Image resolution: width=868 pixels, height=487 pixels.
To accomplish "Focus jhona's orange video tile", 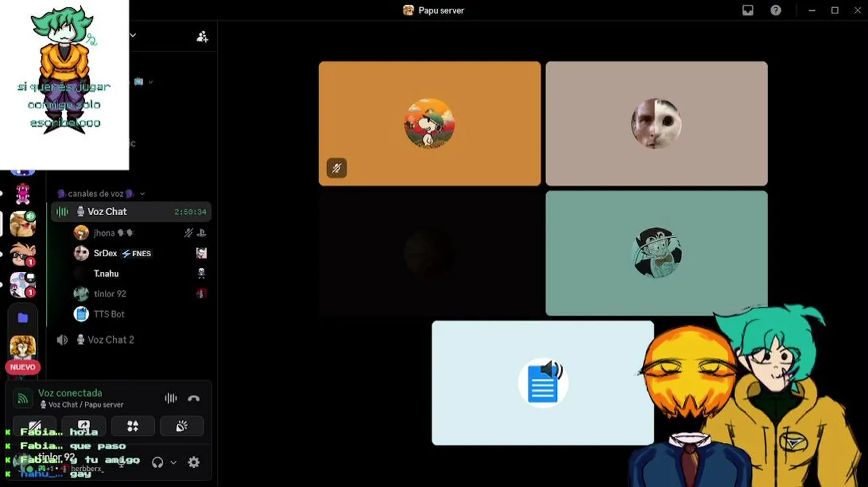I will coord(430,124).
